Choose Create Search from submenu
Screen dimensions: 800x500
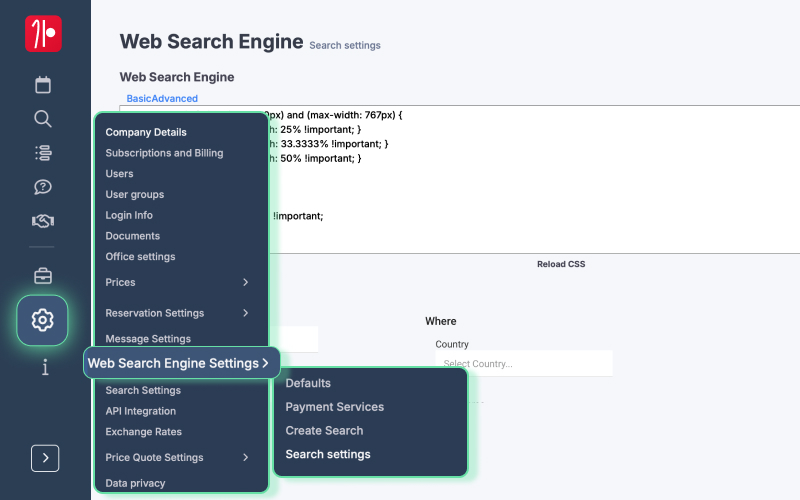click(x=324, y=431)
